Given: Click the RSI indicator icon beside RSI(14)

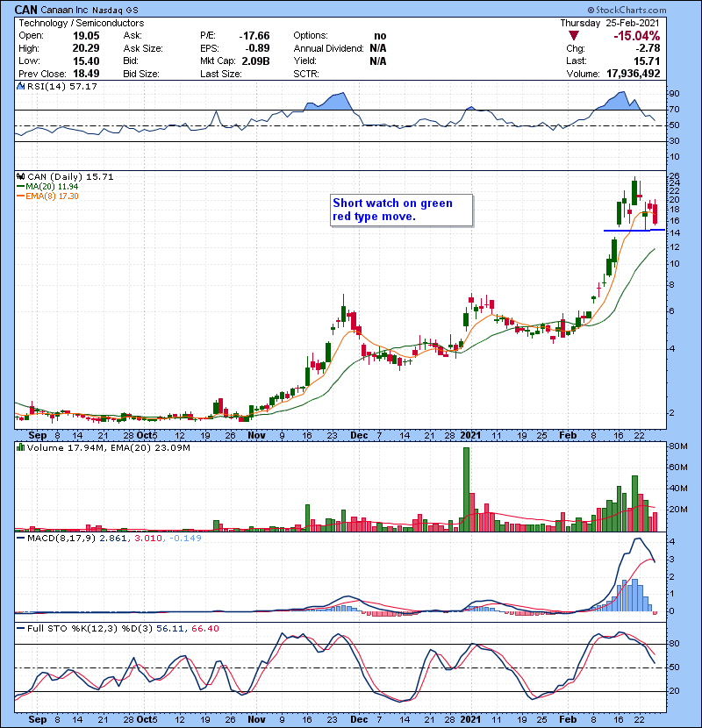Looking at the screenshot, I should tap(21, 86).
